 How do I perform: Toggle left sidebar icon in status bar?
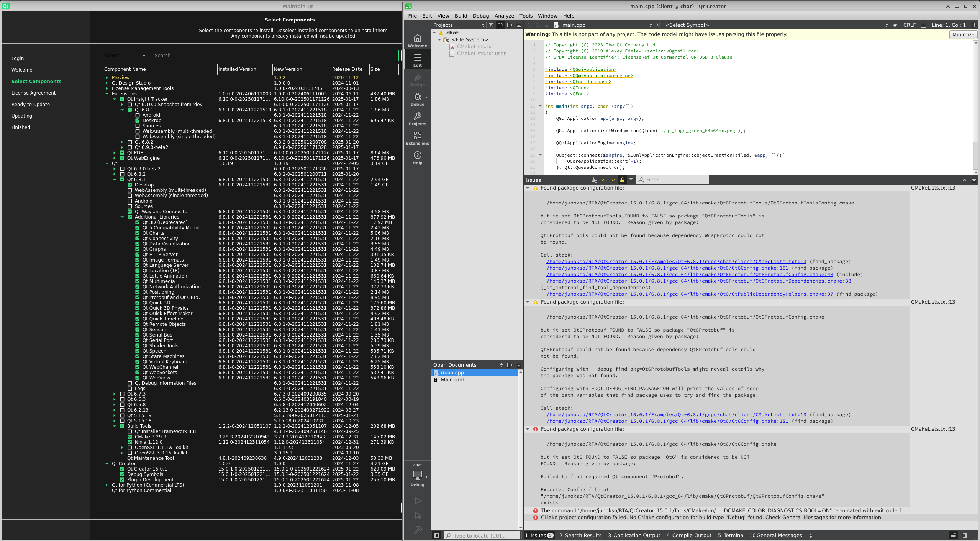tap(436, 536)
